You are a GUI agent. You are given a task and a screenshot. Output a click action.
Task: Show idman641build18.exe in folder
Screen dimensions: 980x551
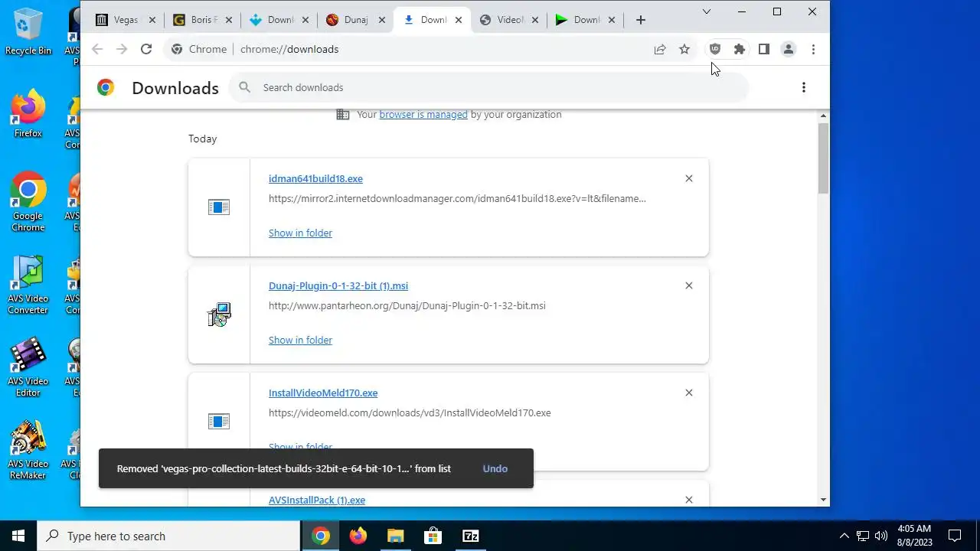pos(300,233)
